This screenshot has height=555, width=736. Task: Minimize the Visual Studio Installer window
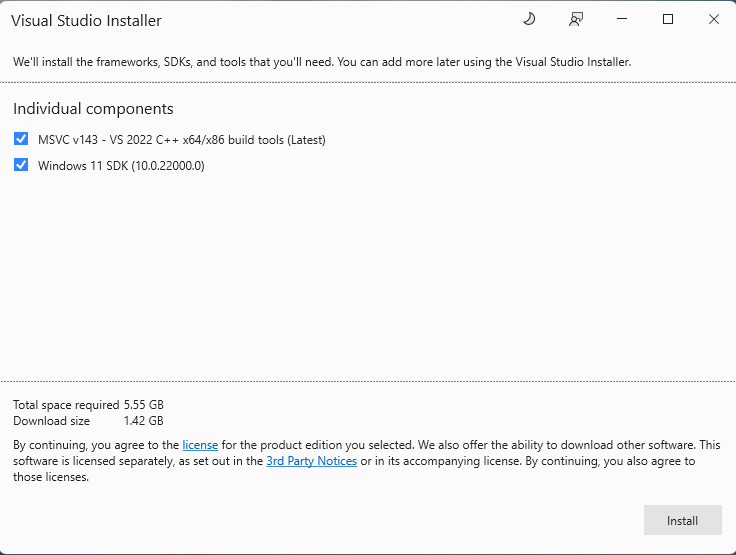point(622,19)
